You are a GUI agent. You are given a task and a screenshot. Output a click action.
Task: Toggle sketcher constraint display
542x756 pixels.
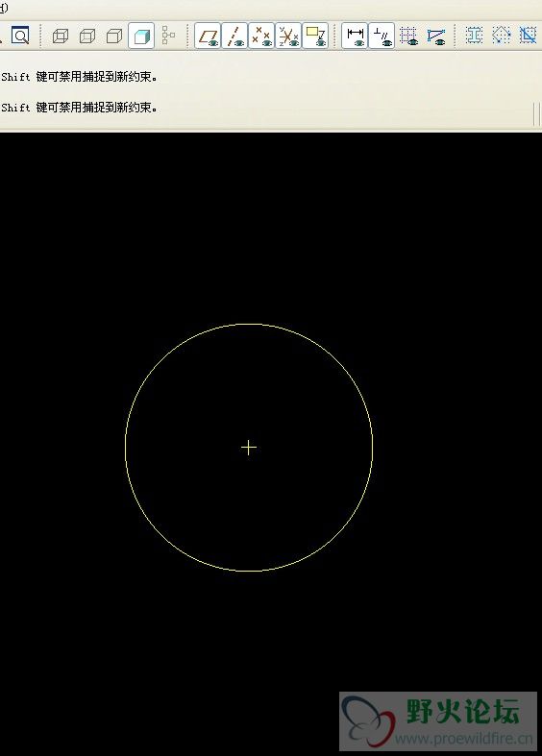(382, 36)
